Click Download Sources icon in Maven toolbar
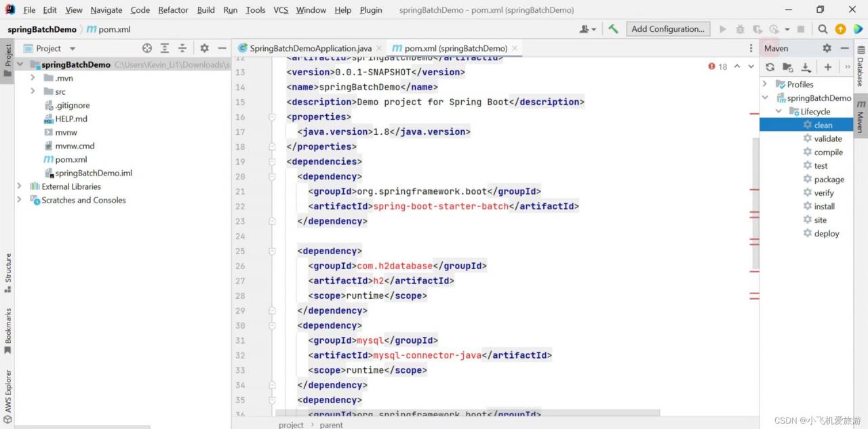 (806, 67)
